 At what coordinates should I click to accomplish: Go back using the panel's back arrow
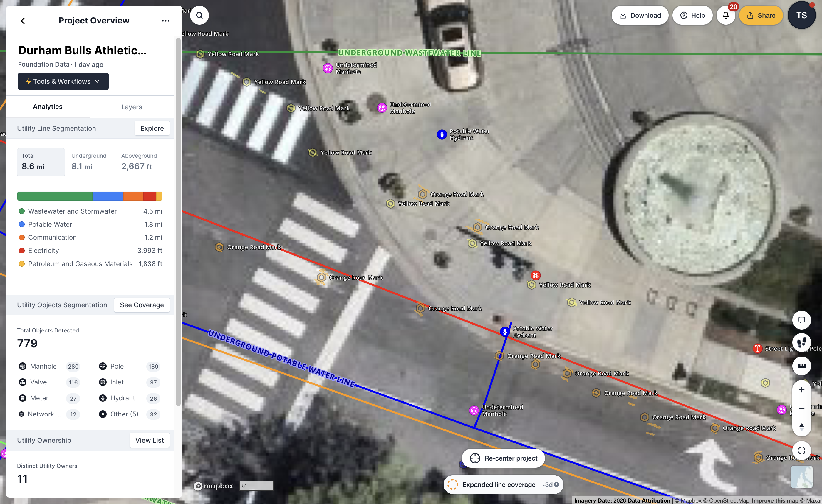coord(23,21)
